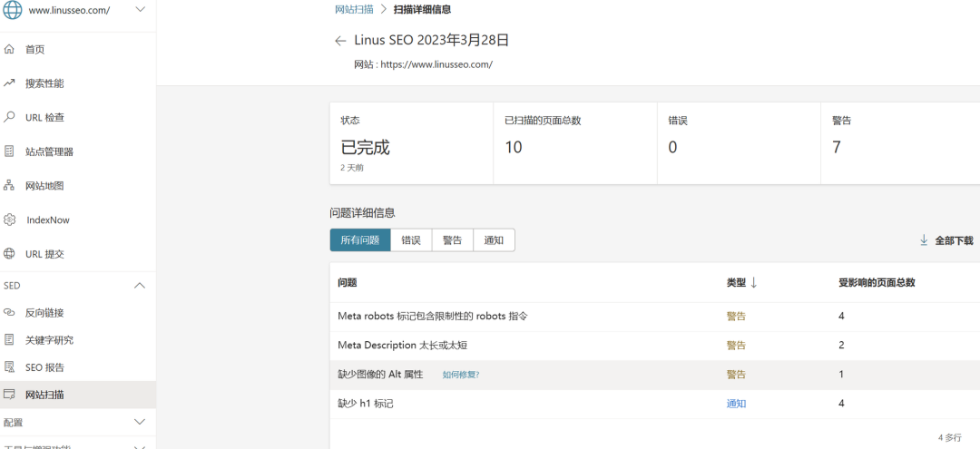Screen dimensions: 980x449
Task: Collapse the SEO section in sidebar
Action: [x=140, y=286]
